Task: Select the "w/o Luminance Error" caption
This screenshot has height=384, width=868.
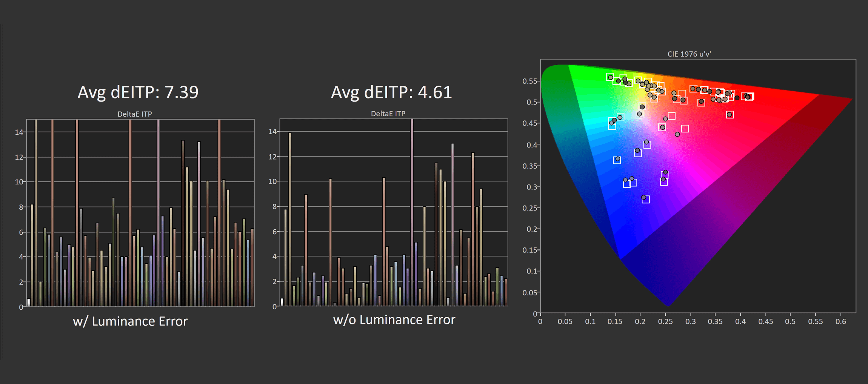Action: pos(394,320)
